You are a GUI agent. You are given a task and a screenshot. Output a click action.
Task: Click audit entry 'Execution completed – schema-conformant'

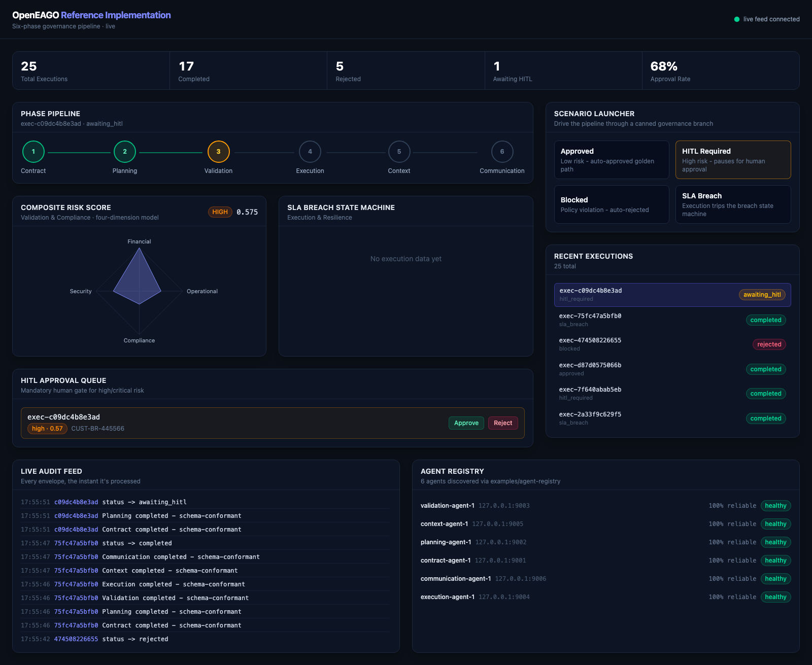click(x=205, y=584)
